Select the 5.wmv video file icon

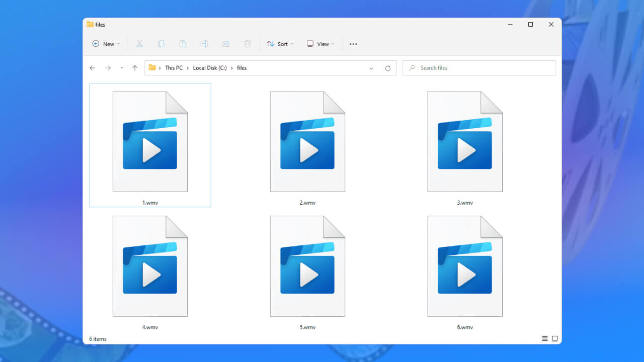(x=307, y=266)
